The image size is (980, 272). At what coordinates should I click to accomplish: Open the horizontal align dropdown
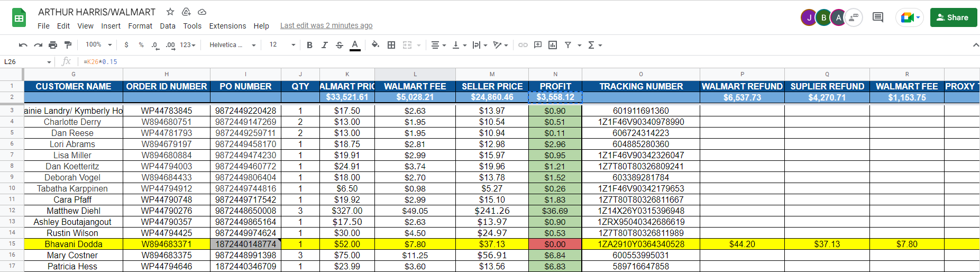(x=438, y=45)
